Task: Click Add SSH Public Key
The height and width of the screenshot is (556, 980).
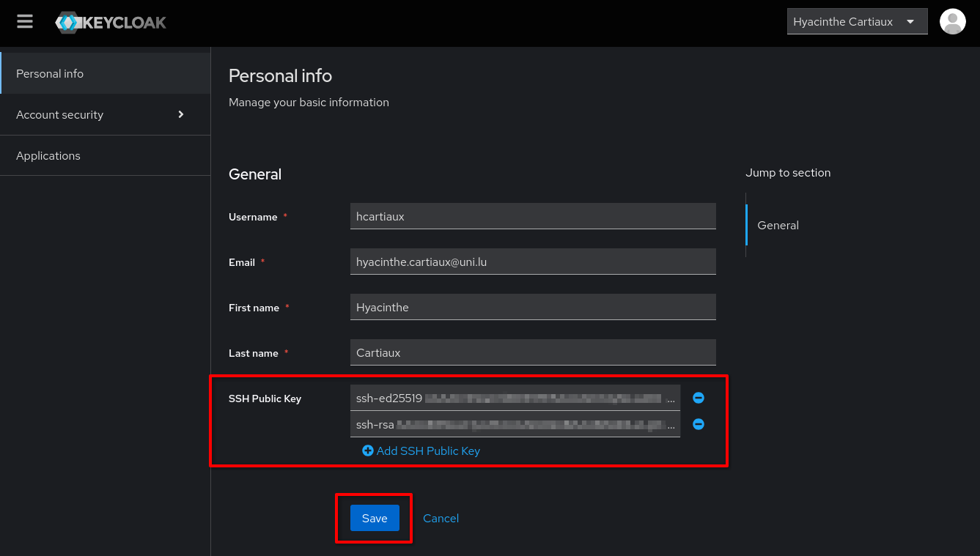Action: [428, 451]
